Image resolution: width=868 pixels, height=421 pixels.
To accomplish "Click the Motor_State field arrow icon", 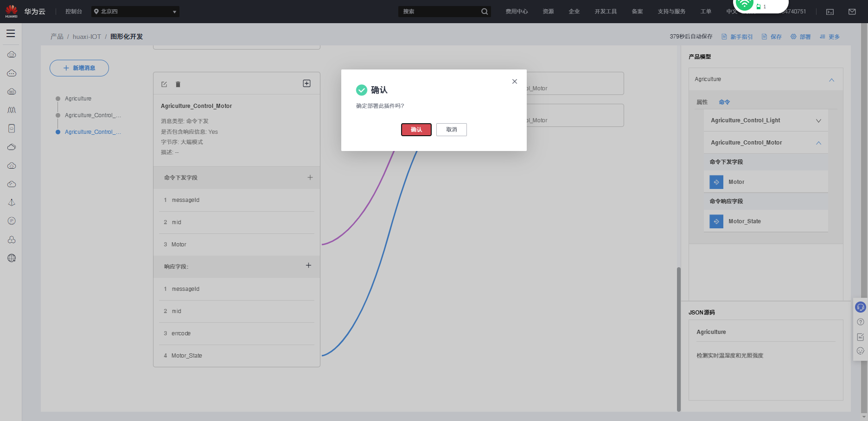I will tap(716, 221).
